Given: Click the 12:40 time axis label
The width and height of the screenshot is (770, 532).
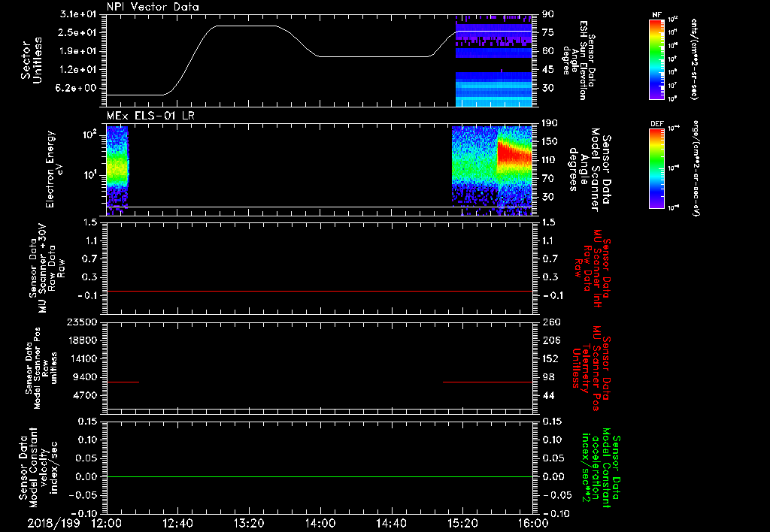Looking at the screenshot, I should [x=177, y=523].
